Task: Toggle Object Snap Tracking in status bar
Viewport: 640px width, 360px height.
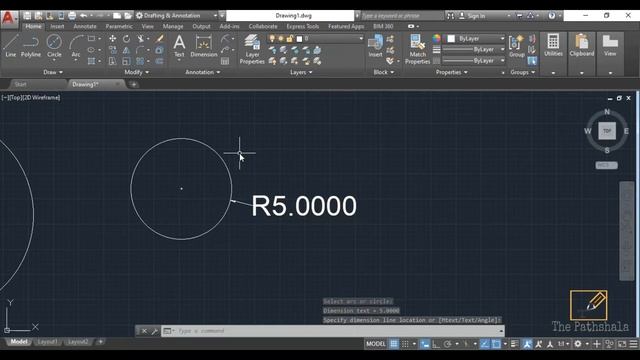Action: click(x=484, y=344)
